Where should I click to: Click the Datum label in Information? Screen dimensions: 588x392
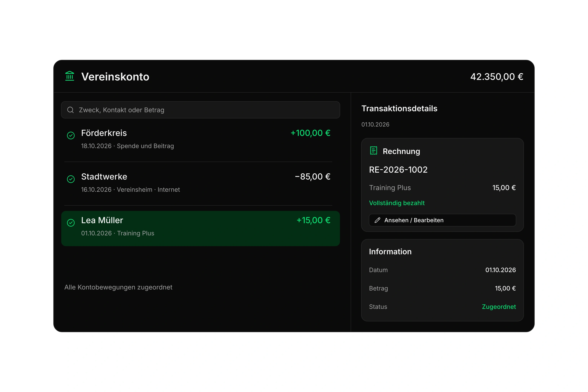tap(378, 270)
